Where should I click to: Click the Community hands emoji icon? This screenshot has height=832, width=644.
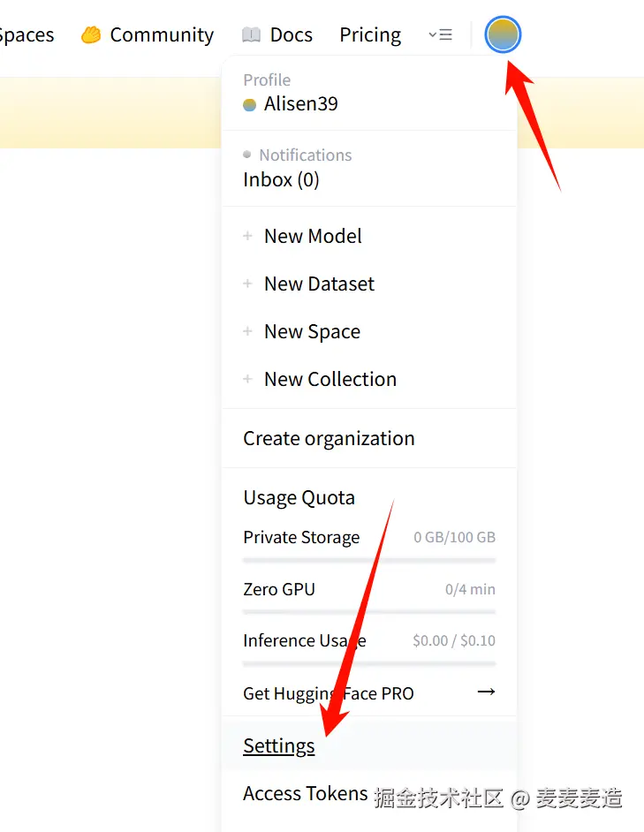91,35
